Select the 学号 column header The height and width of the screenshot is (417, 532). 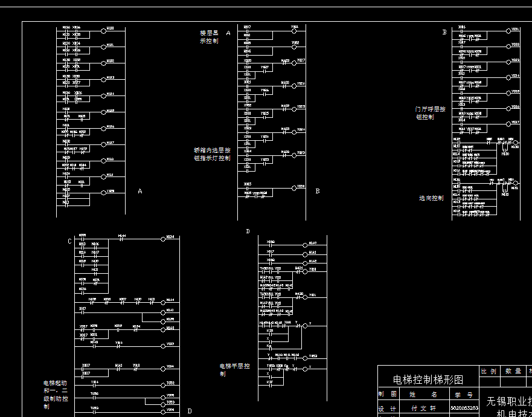click(464, 395)
